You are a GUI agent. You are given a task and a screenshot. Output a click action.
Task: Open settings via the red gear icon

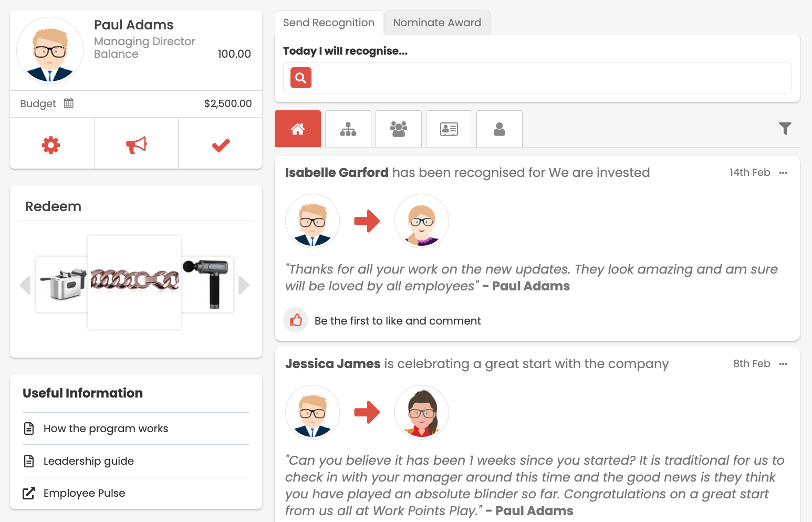pyautogui.click(x=51, y=145)
